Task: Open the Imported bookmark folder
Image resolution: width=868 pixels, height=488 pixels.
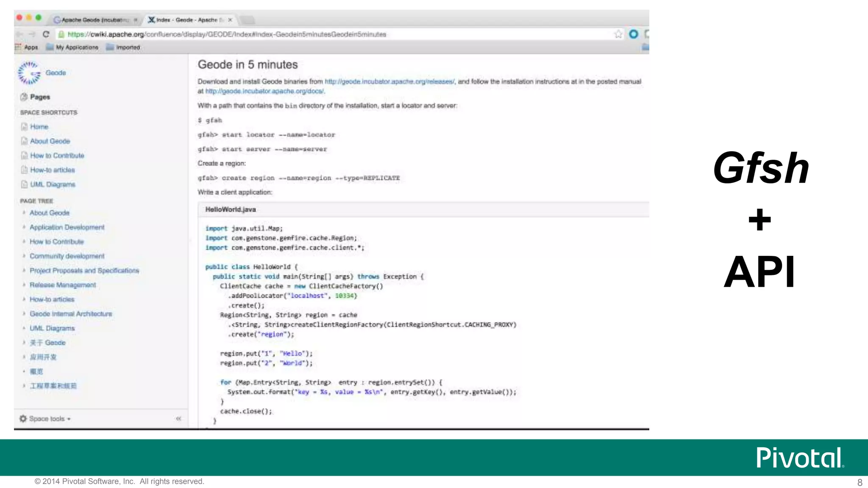Action: [x=123, y=47]
